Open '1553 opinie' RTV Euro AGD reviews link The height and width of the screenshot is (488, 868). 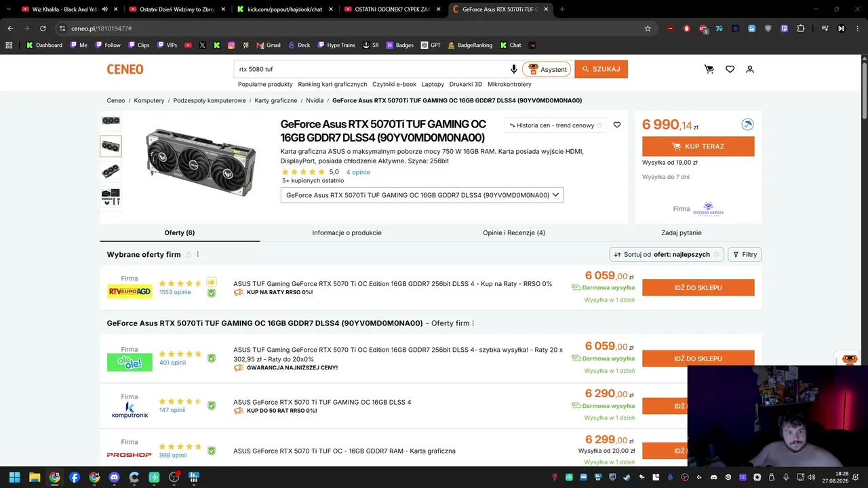coord(175,292)
